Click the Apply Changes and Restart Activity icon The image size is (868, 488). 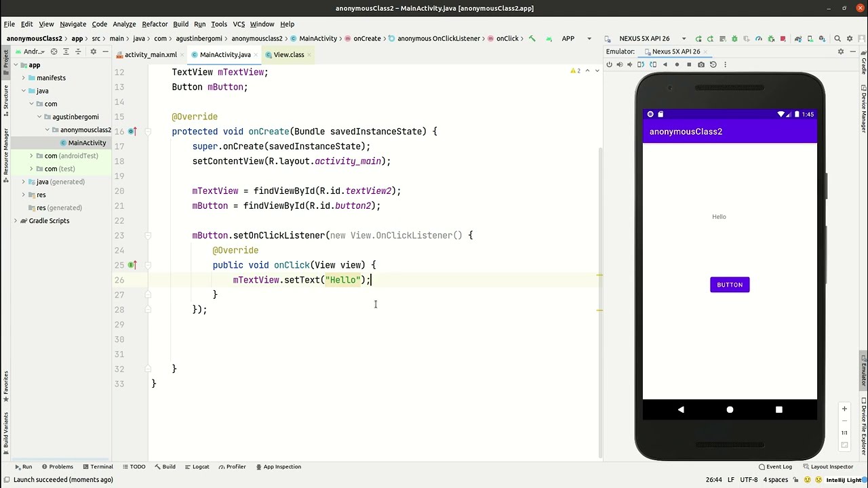pyautogui.click(x=710, y=39)
